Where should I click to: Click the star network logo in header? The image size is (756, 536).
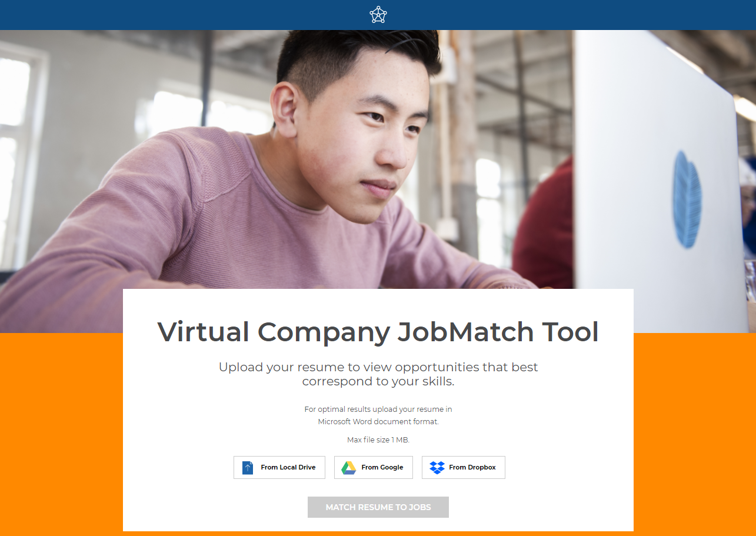tap(378, 15)
